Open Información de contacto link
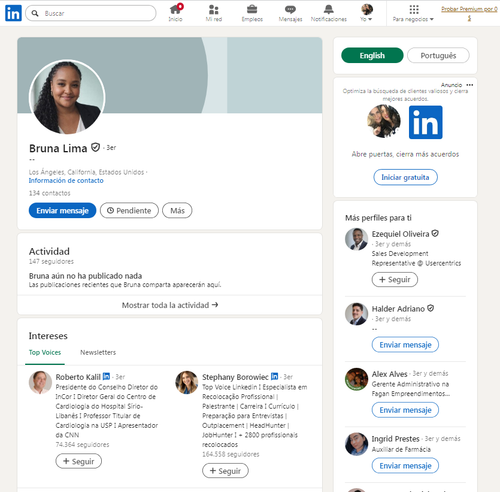The width and height of the screenshot is (500, 492). point(66,181)
